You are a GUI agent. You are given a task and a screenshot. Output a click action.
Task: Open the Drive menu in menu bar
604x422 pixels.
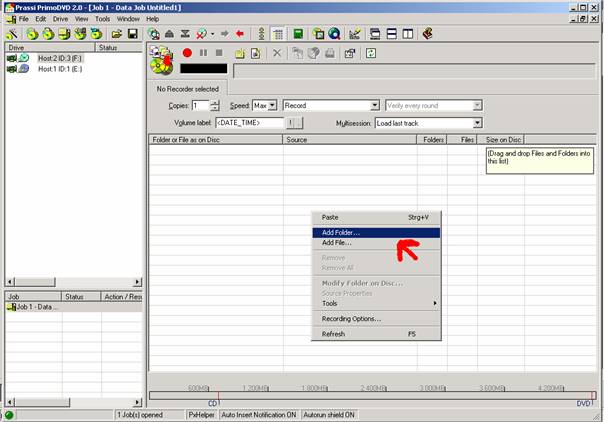[61, 19]
